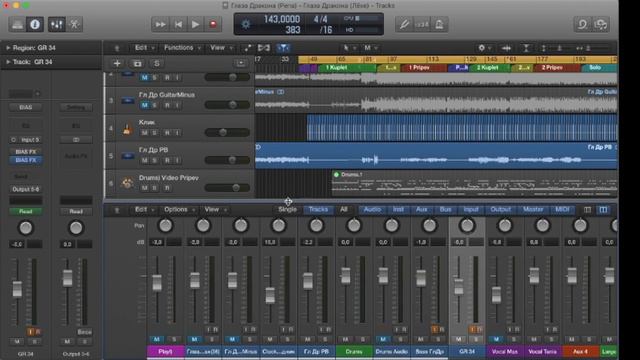Open the Library panel button
This screenshot has height=360, width=640.
tap(17, 24)
